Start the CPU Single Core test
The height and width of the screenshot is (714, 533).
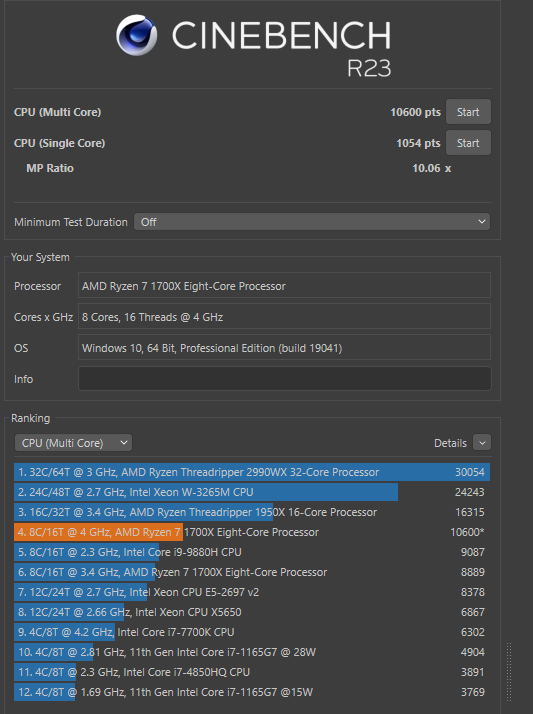tap(468, 143)
